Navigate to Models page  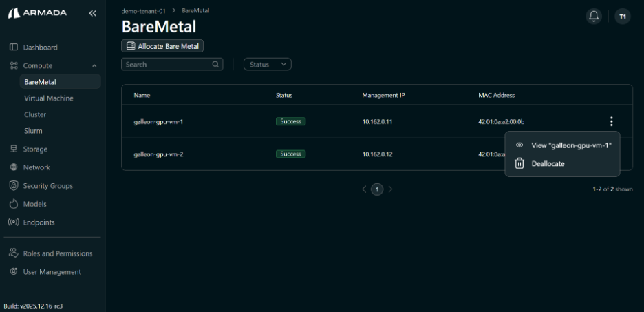35,204
